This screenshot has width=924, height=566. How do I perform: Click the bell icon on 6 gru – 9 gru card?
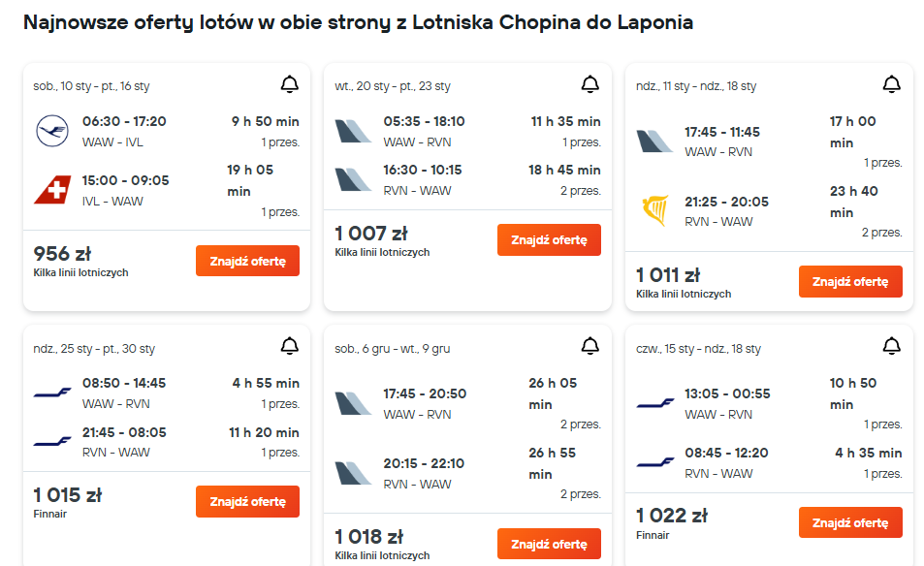(x=590, y=347)
